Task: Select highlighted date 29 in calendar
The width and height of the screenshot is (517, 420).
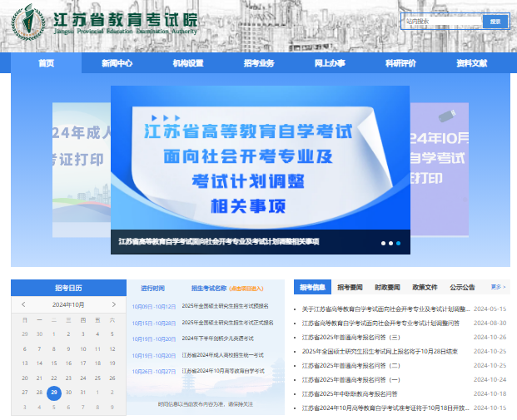Action: click(x=54, y=393)
